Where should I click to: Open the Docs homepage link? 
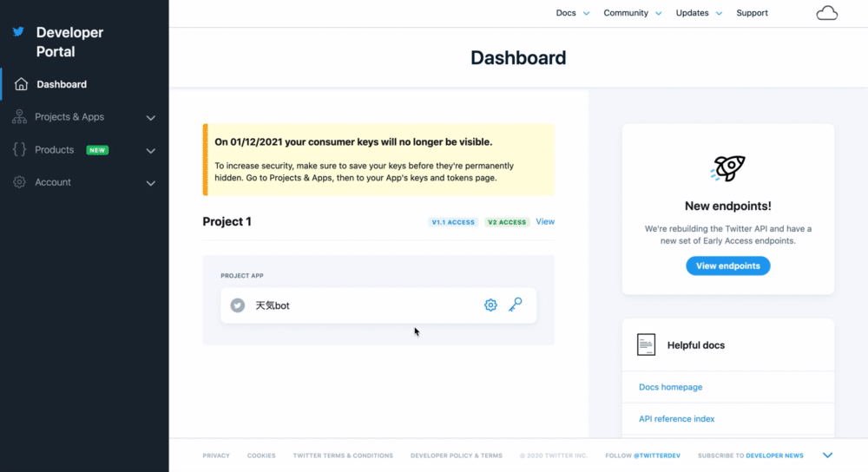670,387
